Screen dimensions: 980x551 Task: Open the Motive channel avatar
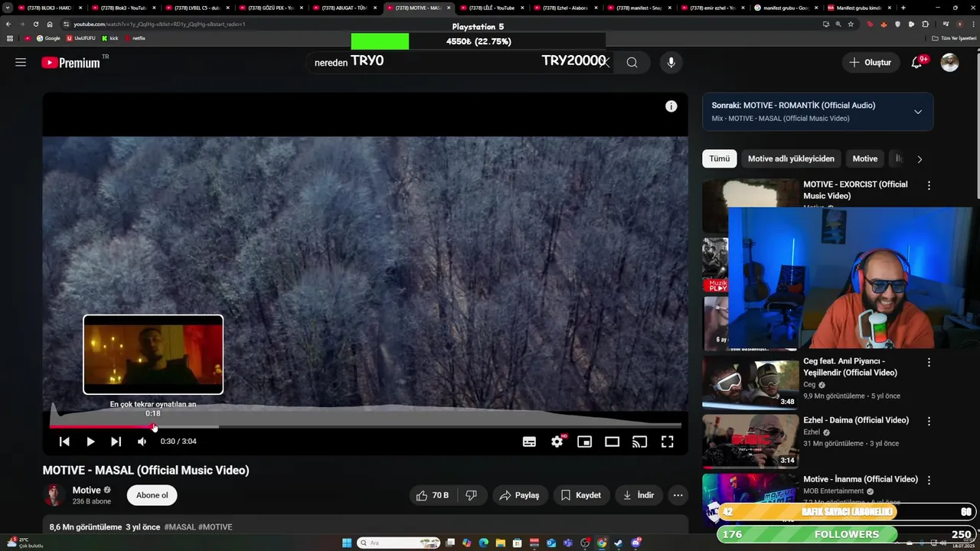tap(54, 495)
